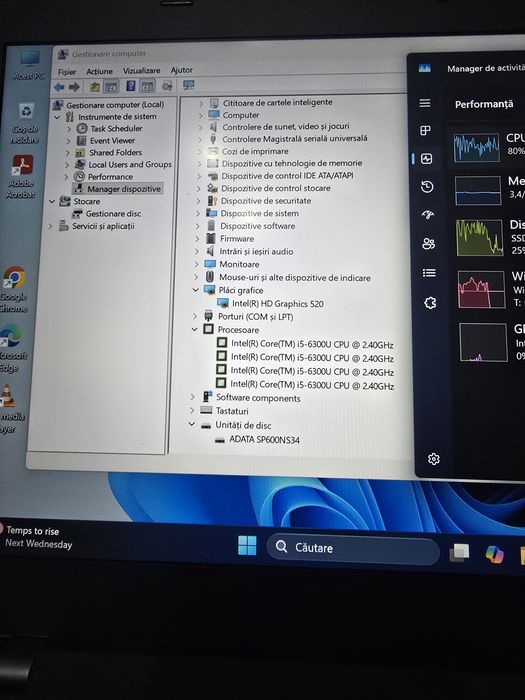
Task: Open Details list icon in Task Manager
Action: click(429, 273)
